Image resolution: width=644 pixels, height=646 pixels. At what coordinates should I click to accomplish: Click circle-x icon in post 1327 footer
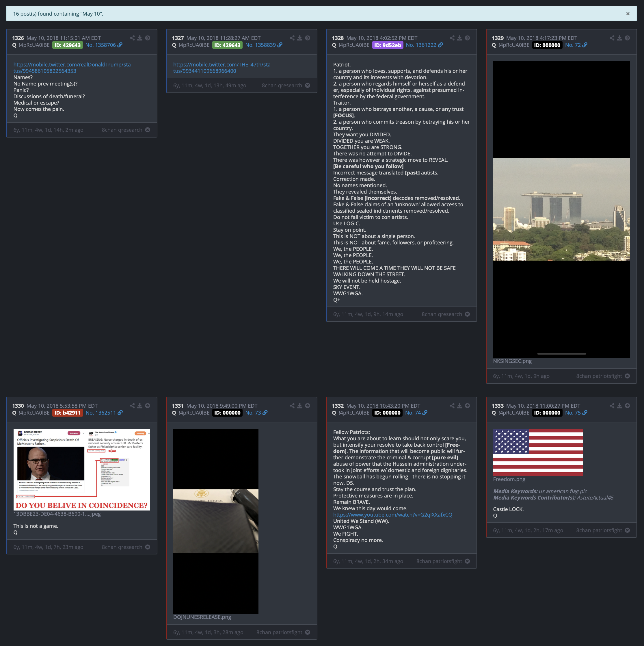tap(308, 85)
